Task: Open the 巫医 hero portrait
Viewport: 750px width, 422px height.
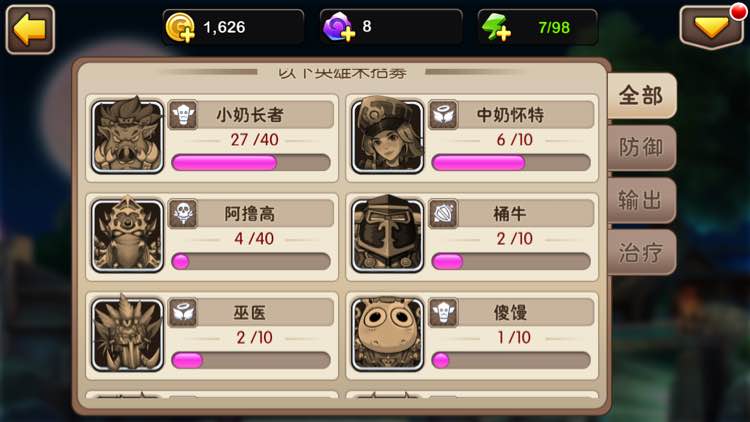Action: (x=127, y=335)
